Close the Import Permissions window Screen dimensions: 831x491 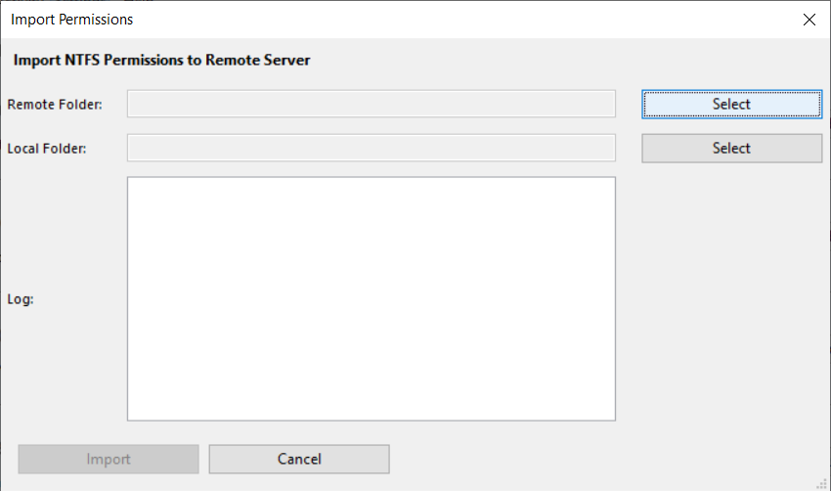809,20
